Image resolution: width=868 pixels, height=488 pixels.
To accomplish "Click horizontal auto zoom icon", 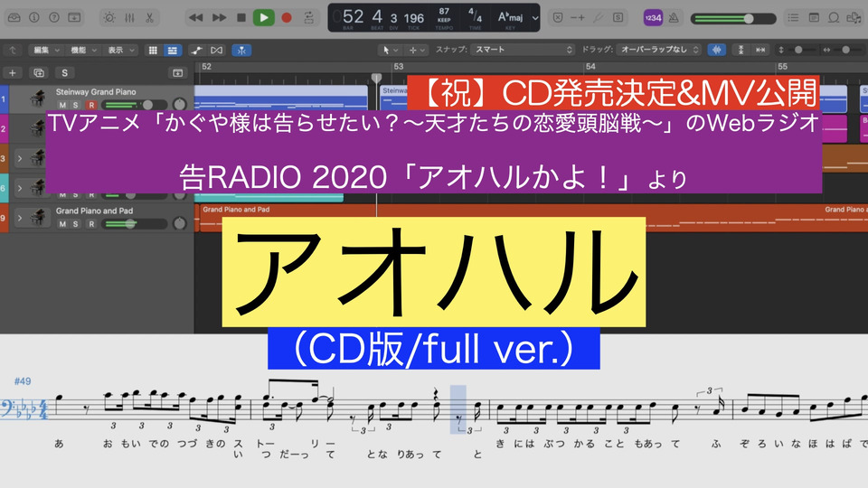I will (x=760, y=50).
